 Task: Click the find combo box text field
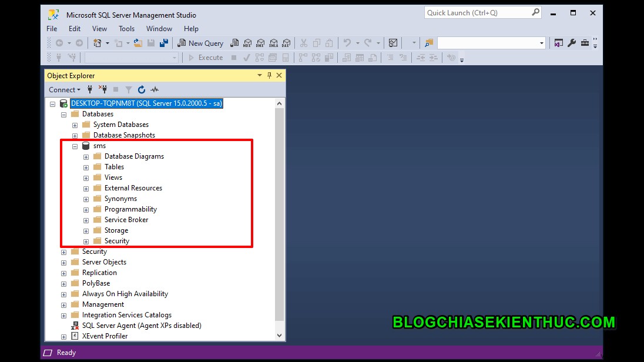pos(488,43)
